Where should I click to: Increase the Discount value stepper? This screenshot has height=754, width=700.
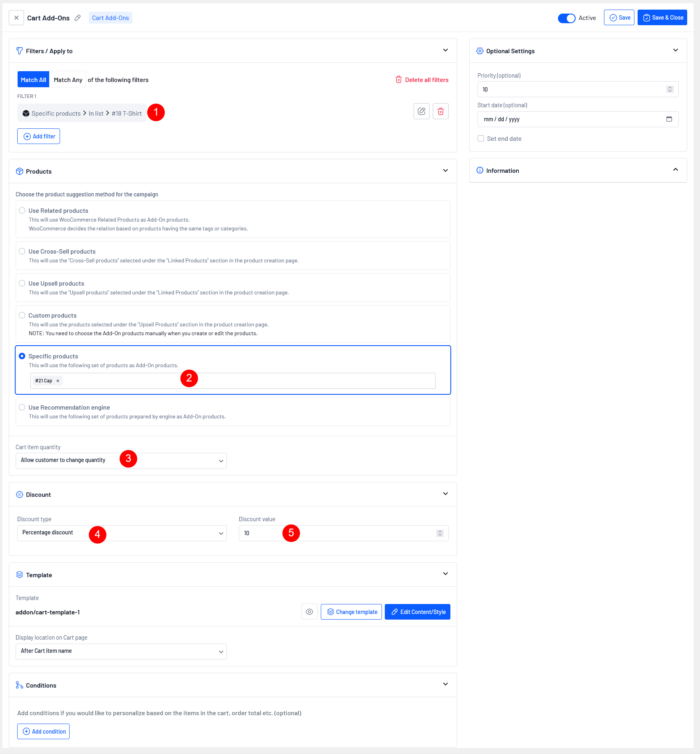pos(440,531)
